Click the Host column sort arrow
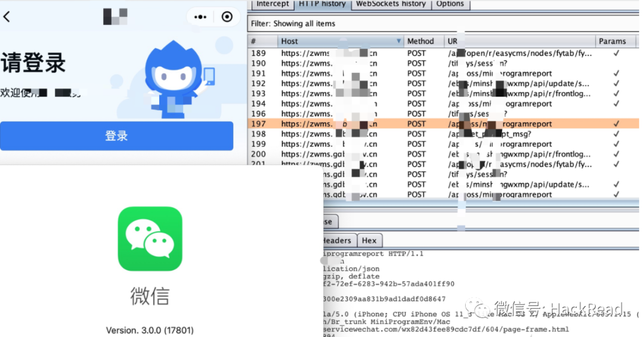The width and height of the screenshot is (644, 337). tap(398, 41)
